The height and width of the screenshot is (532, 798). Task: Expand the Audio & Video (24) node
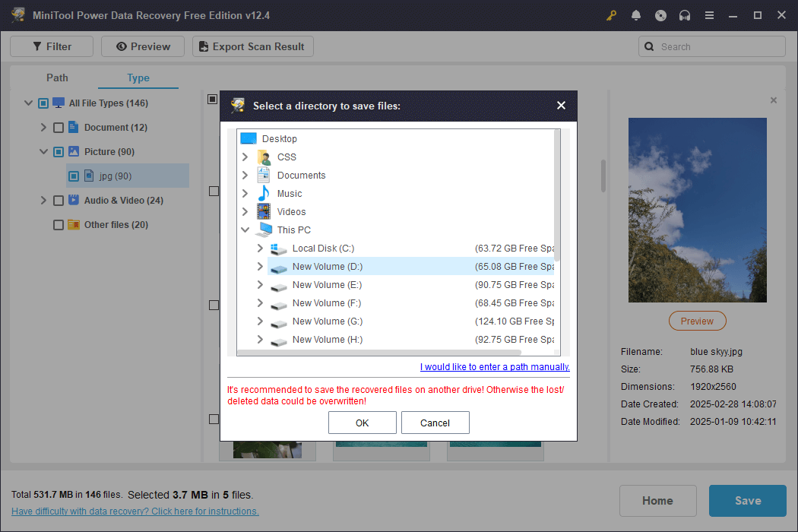(43, 201)
